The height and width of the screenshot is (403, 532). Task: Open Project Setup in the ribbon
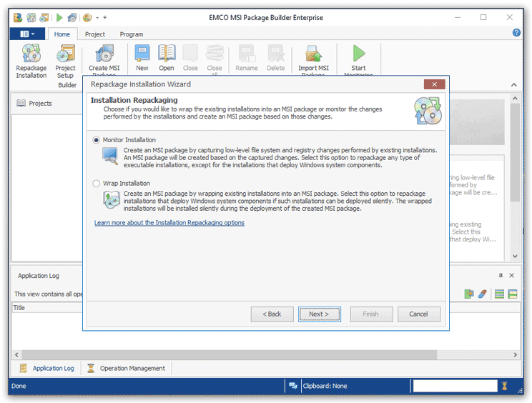pos(65,61)
